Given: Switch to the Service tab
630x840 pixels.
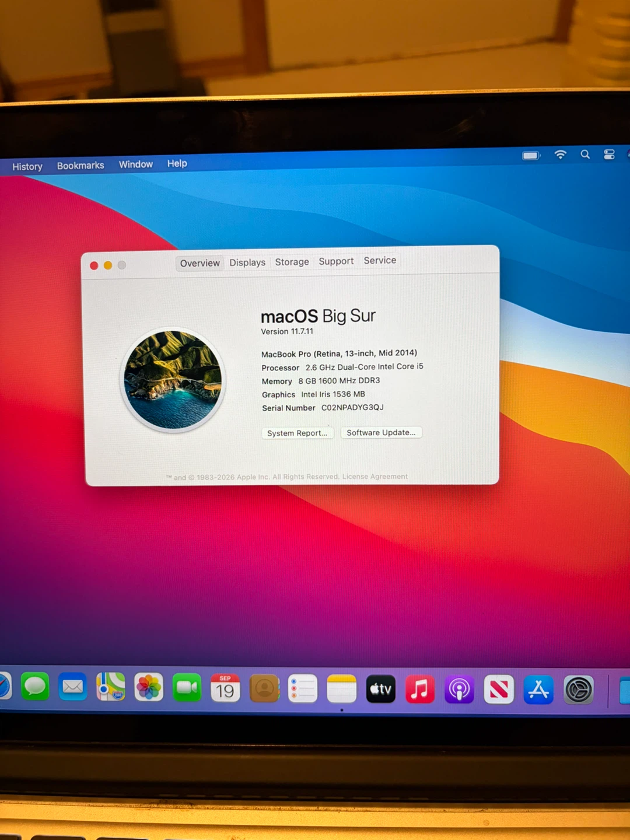Looking at the screenshot, I should tap(380, 260).
